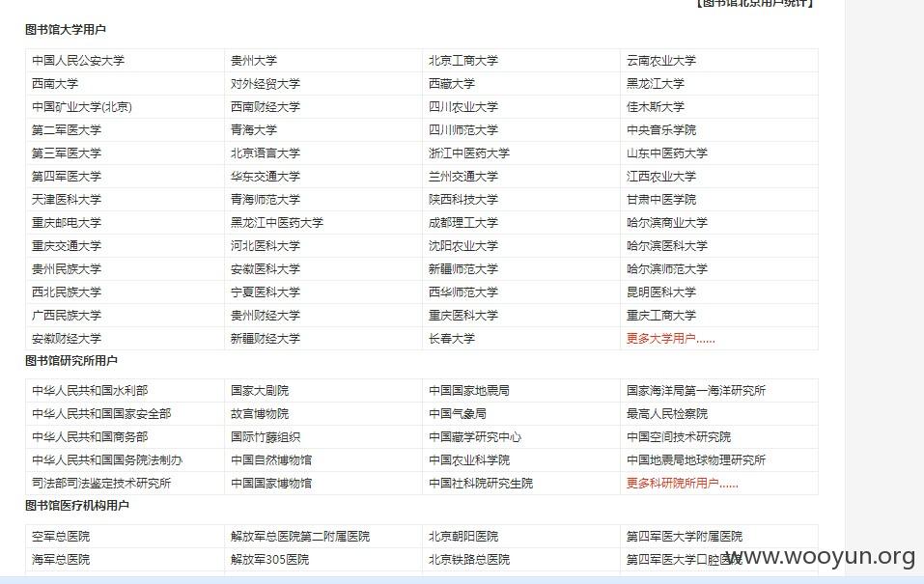The image size is (924, 584).
Task: Click 北京语言大学 entry
Action: [x=266, y=153]
